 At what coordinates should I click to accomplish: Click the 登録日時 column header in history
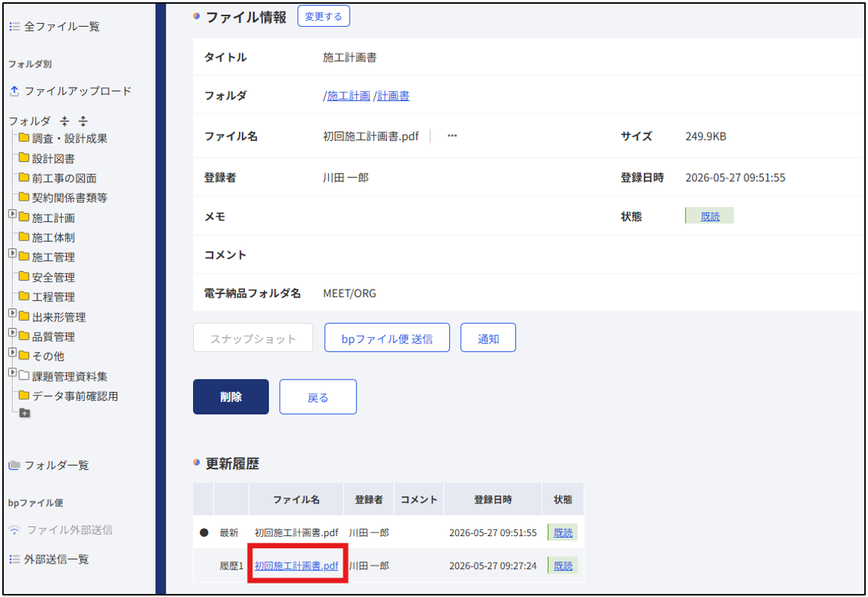tap(493, 500)
